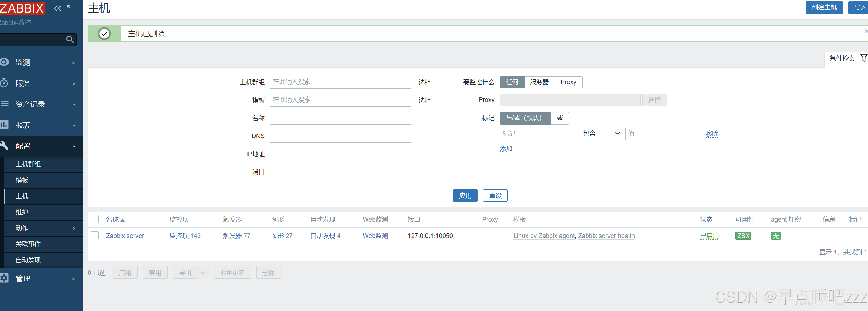Sort by 状态 column header
This screenshot has width=868, height=311.
pos(706,220)
